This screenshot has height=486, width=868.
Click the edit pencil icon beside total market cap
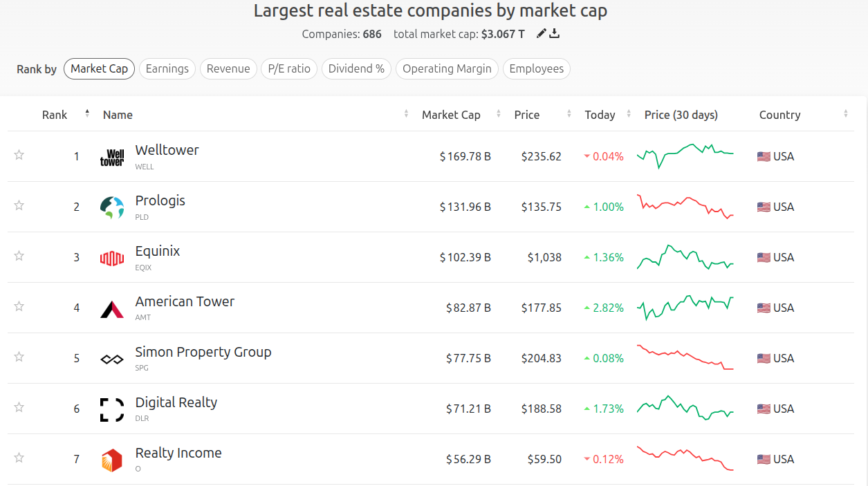click(x=542, y=33)
